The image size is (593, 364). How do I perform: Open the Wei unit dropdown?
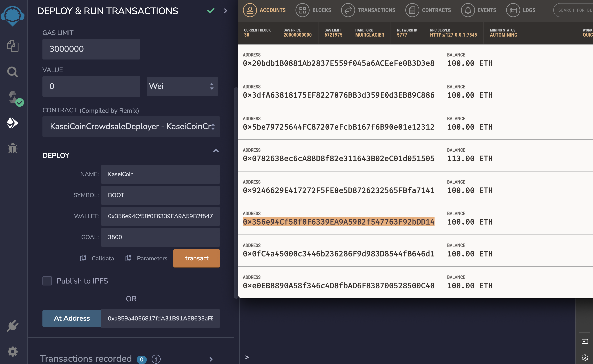[182, 86]
